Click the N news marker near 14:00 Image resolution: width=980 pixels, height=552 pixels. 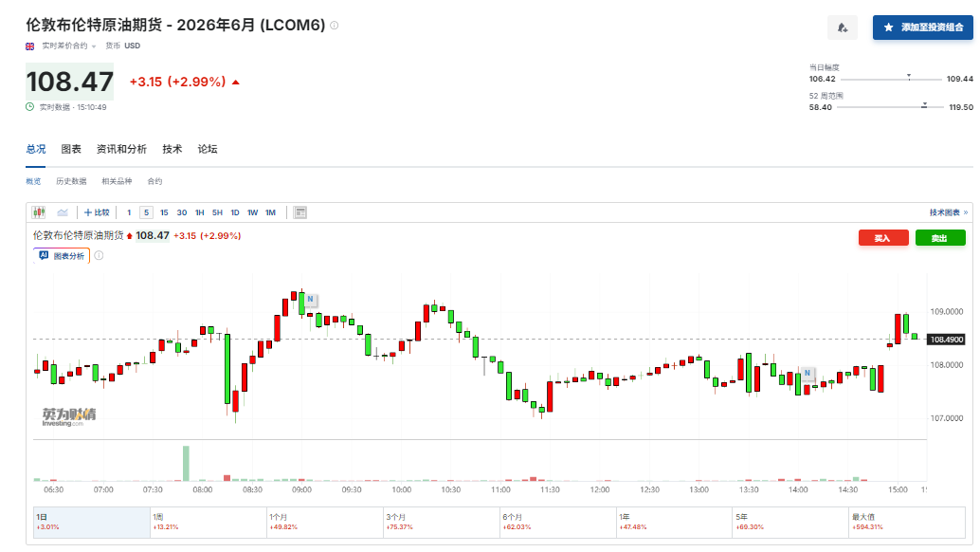807,374
